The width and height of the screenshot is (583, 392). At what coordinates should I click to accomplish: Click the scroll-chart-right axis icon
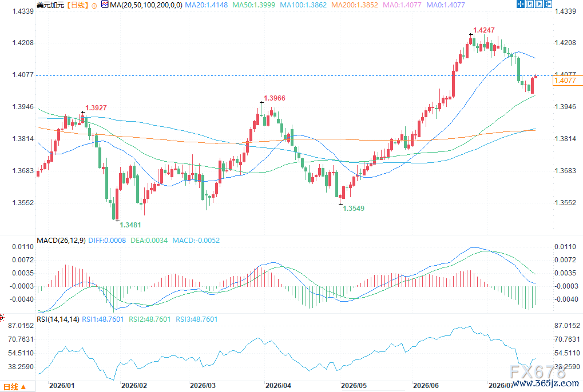539,5
